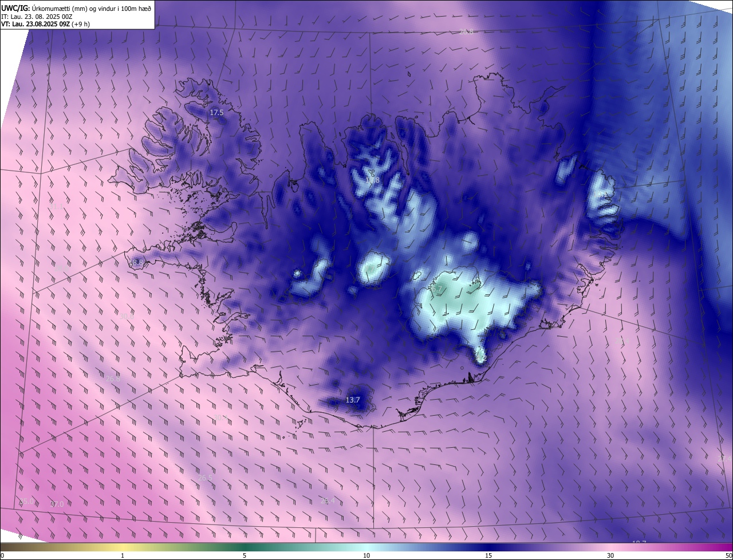Click the 26.5 value in the southwest ocean
The width and height of the screenshot is (733, 560).
click(x=205, y=478)
